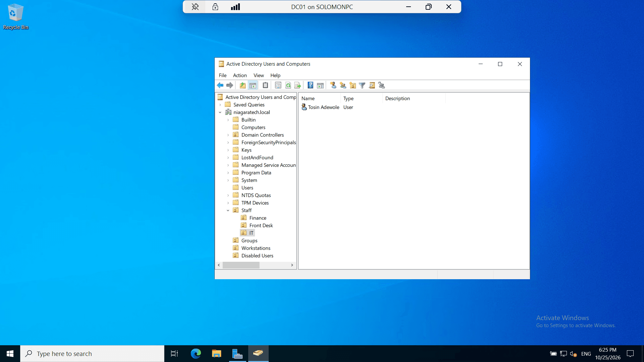Click the Export List toolbar icon

click(298, 85)
